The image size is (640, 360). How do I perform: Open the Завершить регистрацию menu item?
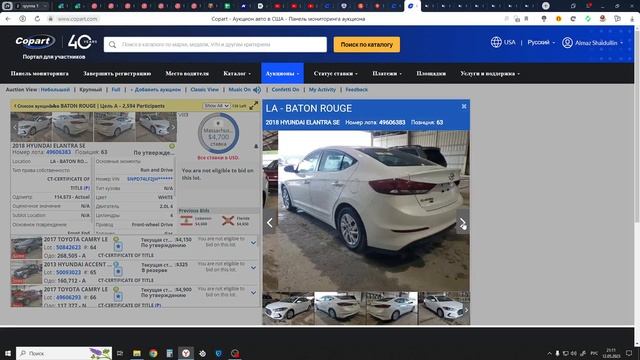pyautogui.click(x=117, y=73)
